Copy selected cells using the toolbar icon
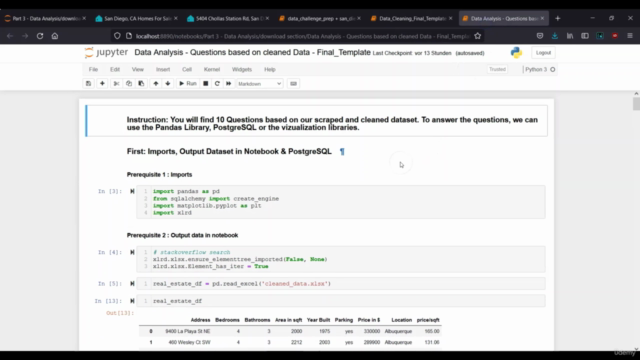The width and height of the screenshot is (640, 360). point(129,84)
